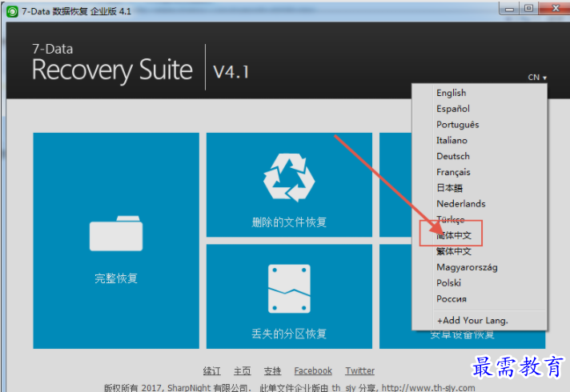570x392 pixels.
Task: Choose Español in the language list
Action: coord(452,109)
